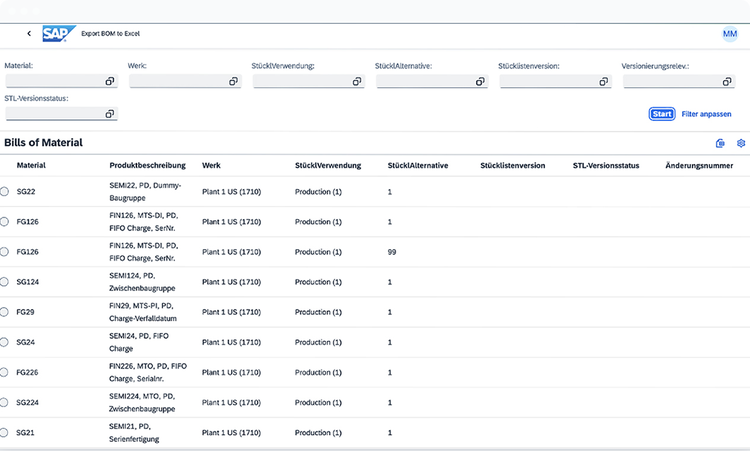Select the radio button for SG224

tap(4, 402)
